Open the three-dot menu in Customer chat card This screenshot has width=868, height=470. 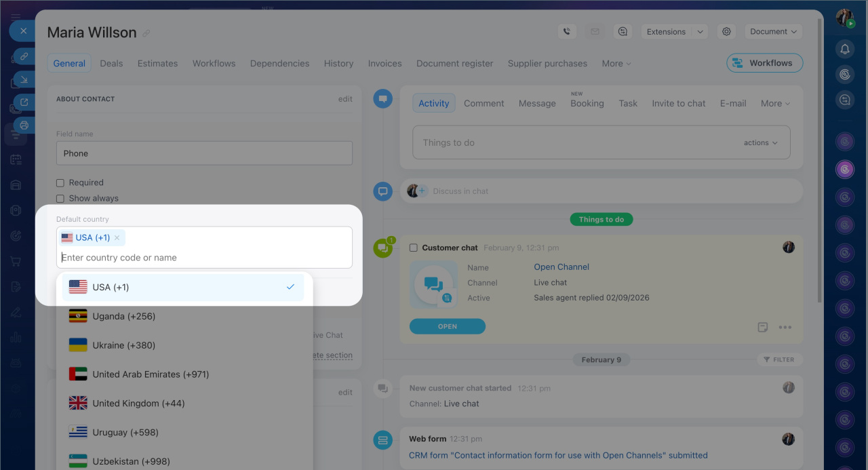[x=785, y=327]
